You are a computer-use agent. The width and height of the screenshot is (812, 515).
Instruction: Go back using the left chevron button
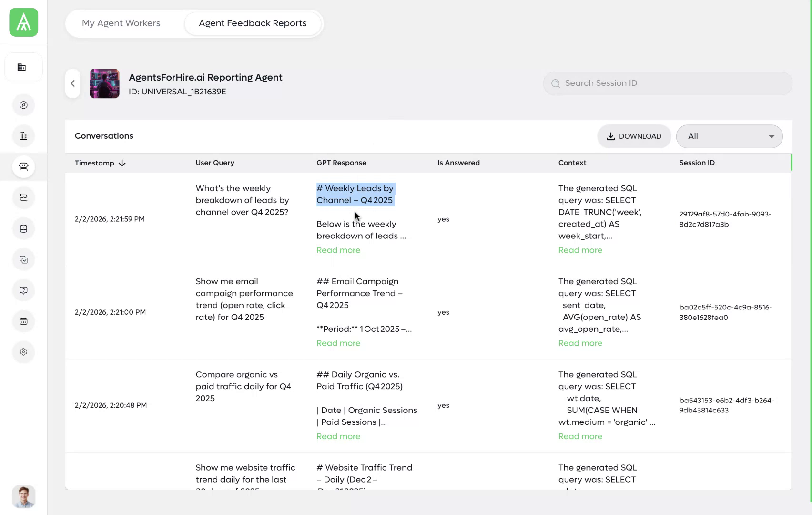click(x=73, y=83)
